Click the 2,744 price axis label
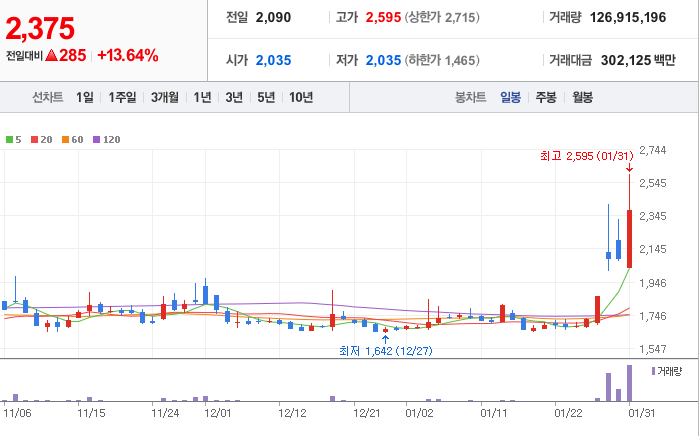 pos(653,150)
